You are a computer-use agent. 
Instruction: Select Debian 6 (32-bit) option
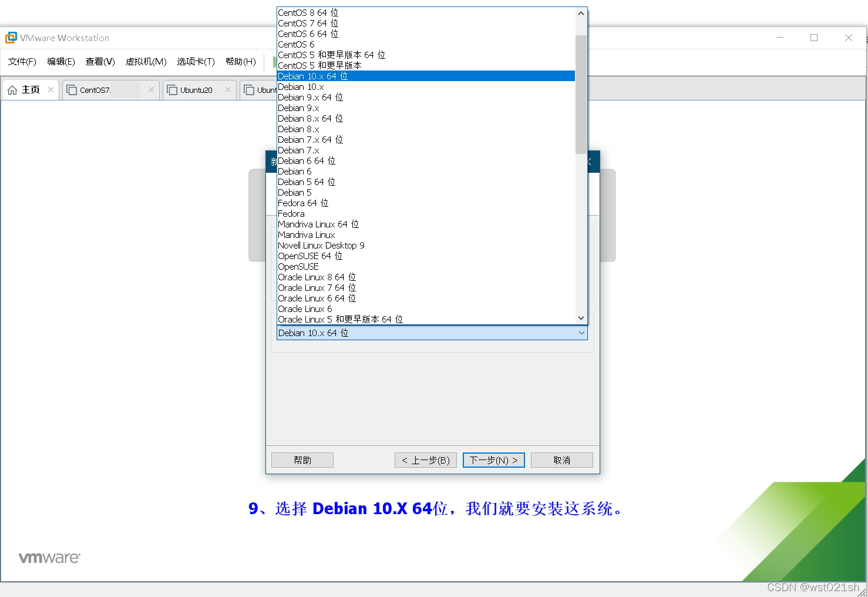(426, 172)
